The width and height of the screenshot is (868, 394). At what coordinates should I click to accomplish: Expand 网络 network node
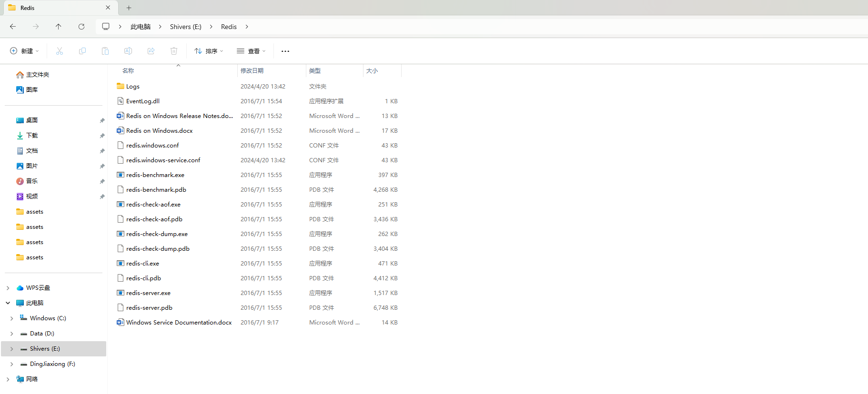pyautogui.click(x=8, y=379)
